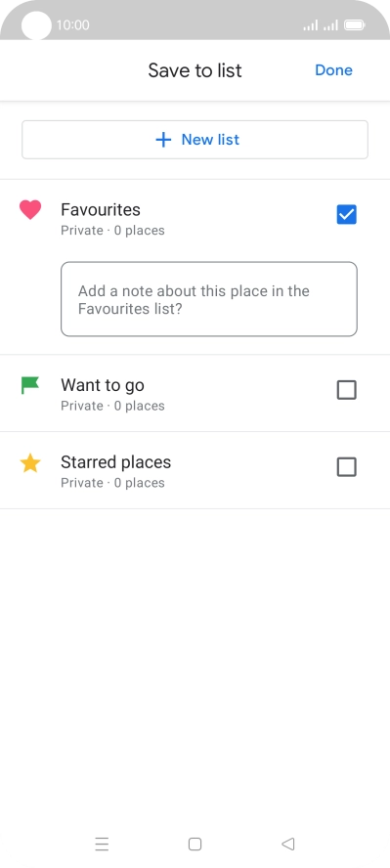The height and width of the screenshot is (868, 390).
Task: Select the Favourites list title
Action: coord(101,210)
